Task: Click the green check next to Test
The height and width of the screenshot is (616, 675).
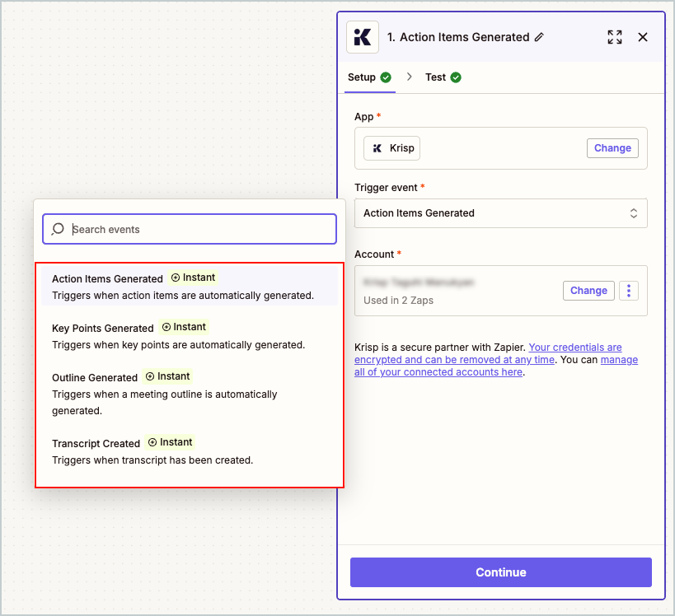Action: pyautogui.click(x=456, y=77)
